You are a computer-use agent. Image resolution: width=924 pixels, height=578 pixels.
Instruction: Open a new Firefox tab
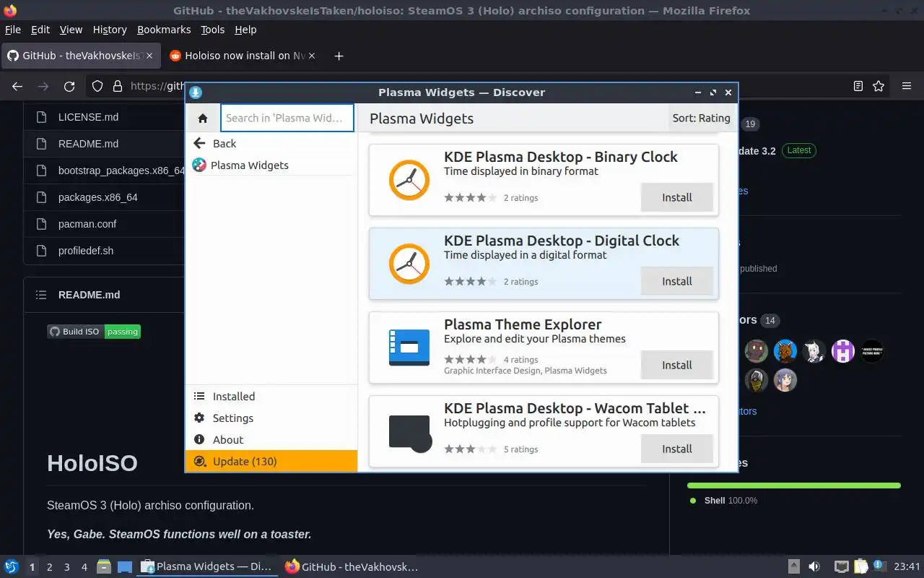[x=339, y=56]
